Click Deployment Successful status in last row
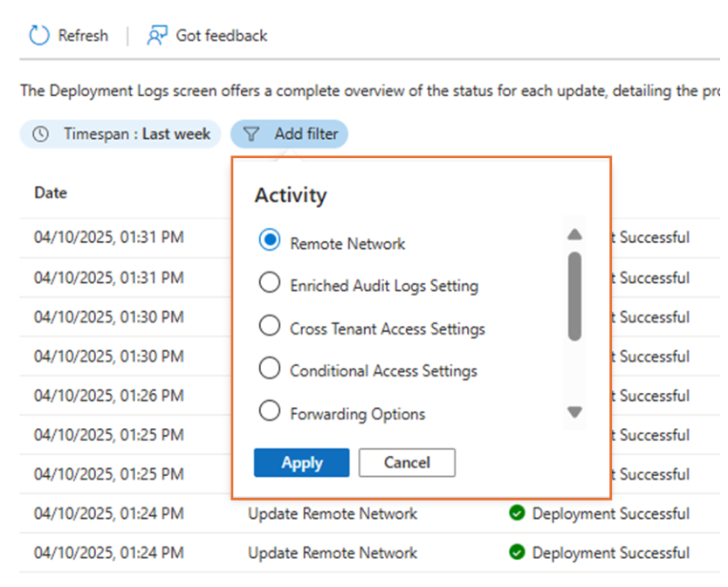728x587 pixels. click(610, 553)
